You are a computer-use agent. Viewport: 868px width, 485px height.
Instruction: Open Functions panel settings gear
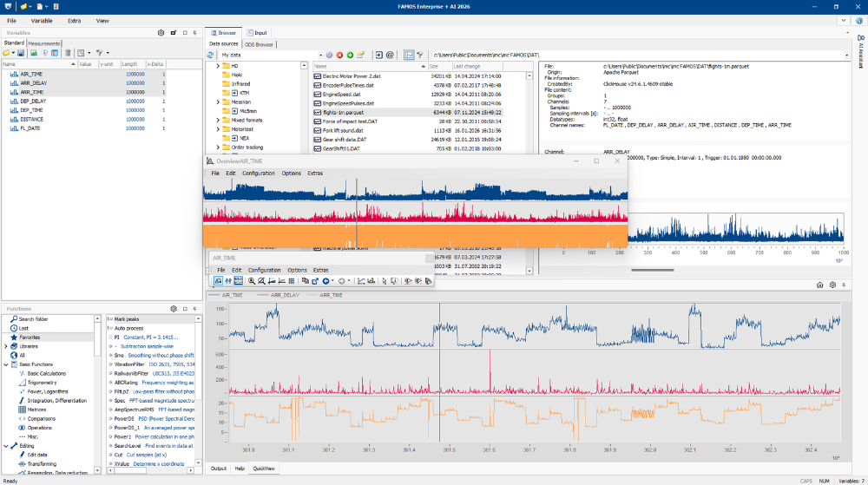173,309
